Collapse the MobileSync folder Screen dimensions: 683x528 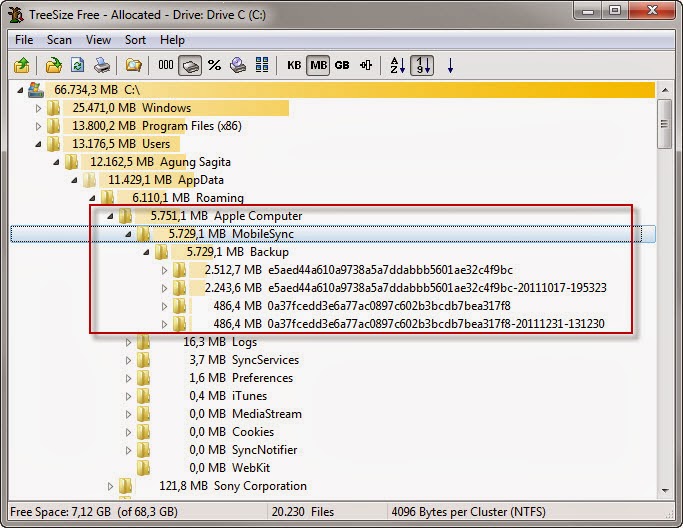(128, 234)
